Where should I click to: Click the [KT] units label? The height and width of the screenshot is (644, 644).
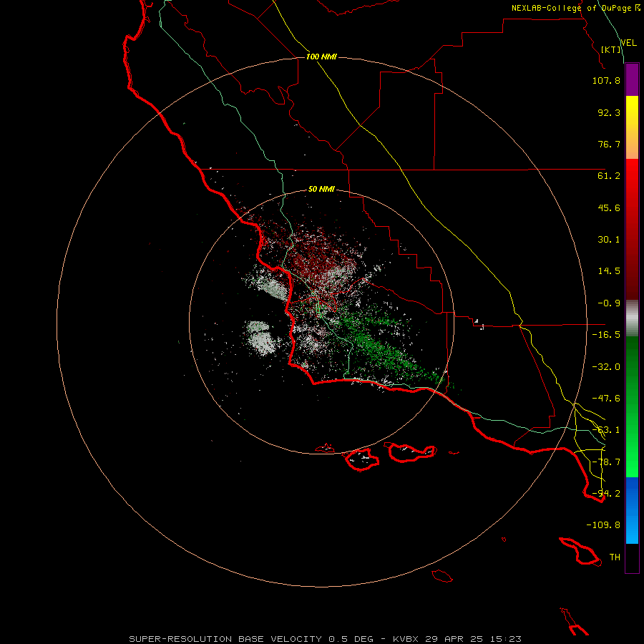pyautogui.click(x=611, y=49)
